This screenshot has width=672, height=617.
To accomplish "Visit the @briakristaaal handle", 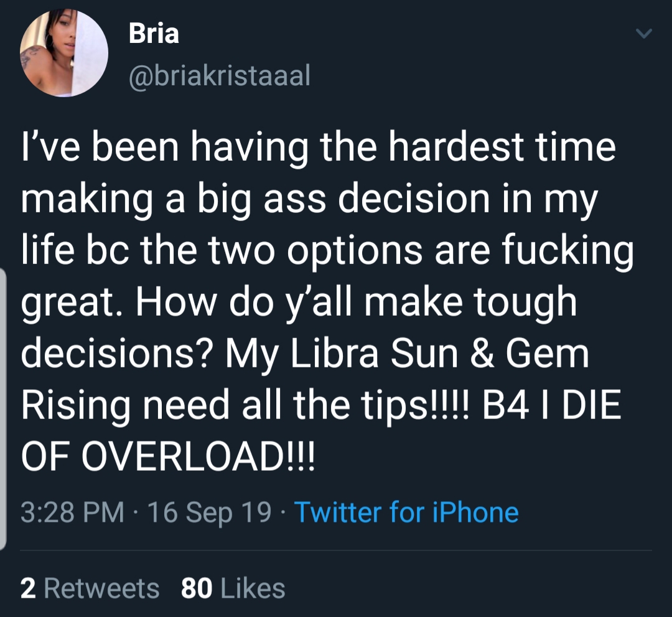I will 220,75.
